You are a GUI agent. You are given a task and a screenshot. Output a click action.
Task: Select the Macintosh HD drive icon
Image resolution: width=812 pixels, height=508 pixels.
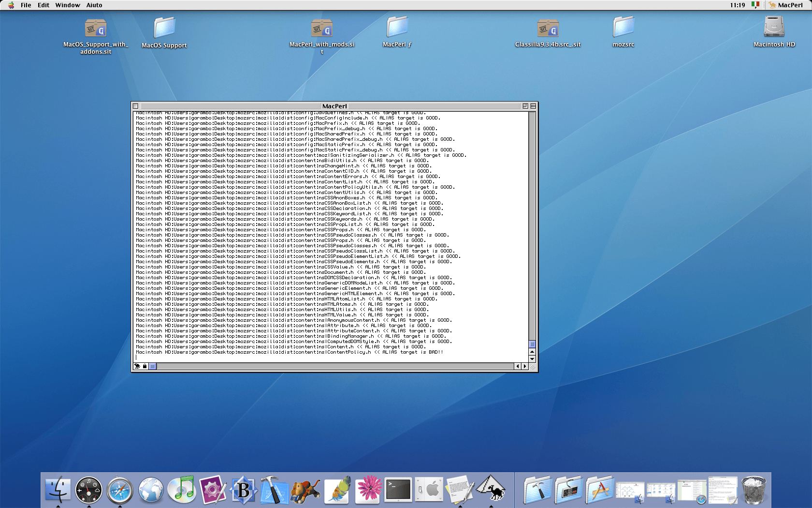click(x=774, y=32)
